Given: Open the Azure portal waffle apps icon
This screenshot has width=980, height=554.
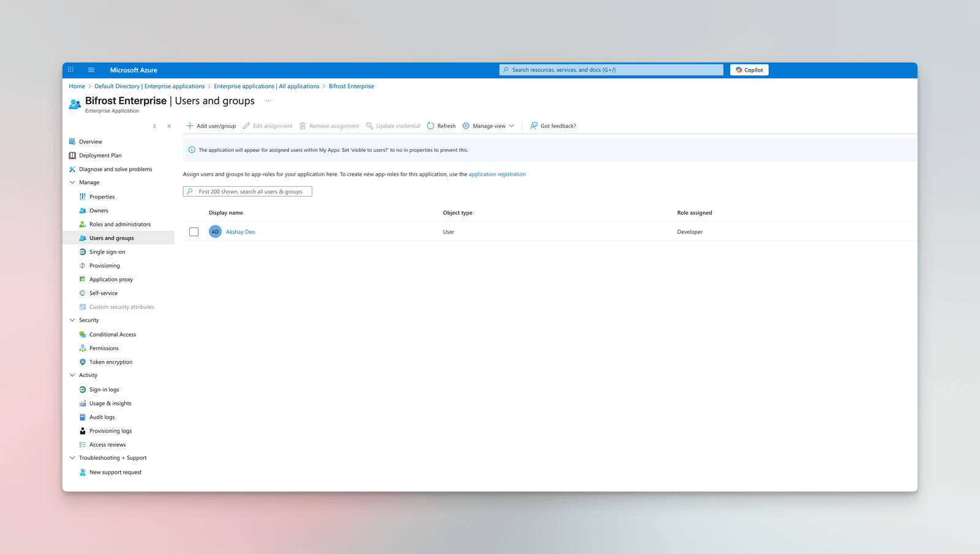Looking at the screenshot, I should pyautogui.click(x=70, y=70).
